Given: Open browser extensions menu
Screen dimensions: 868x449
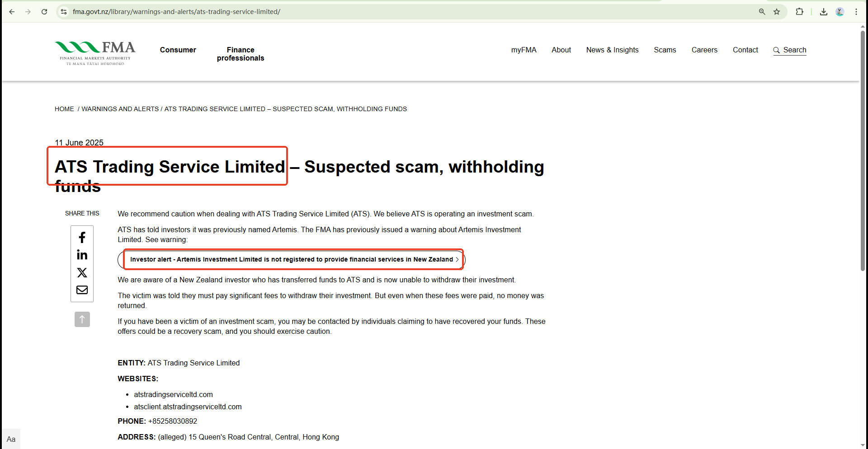Looking at the screenshot, I should pyautogui.click(x=799, y=12).
